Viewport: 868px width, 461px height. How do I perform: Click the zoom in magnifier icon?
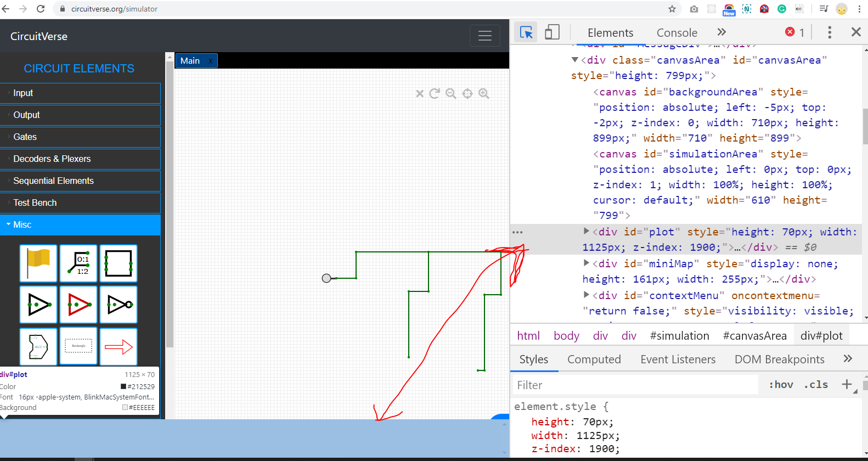484,93
